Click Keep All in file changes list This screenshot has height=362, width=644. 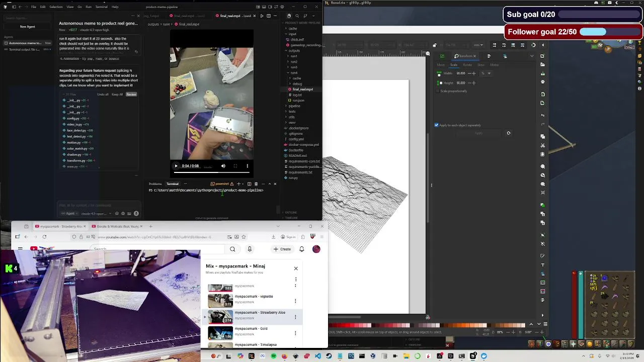(x=117, y=95)
